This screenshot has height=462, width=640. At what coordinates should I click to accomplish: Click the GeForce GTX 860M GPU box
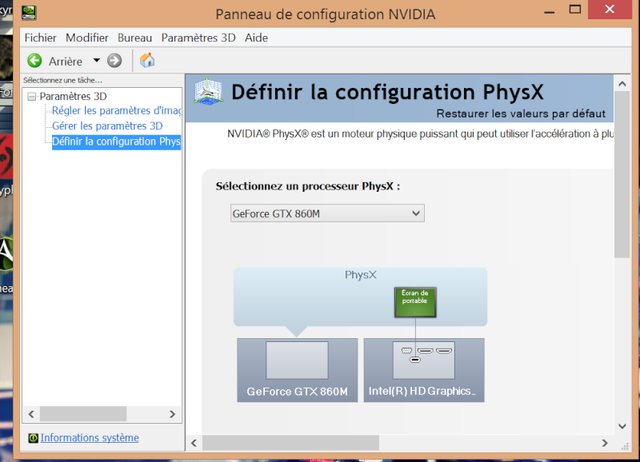[x=297, y=370]
